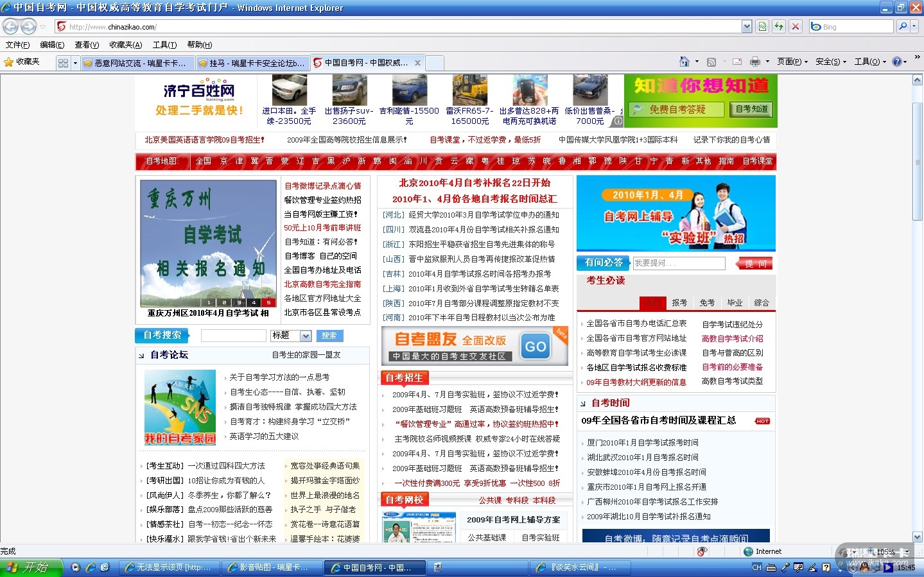Viewport: 924px width, 577px height.
Task: Click the first quick launch icon by Start
Action: click(x=76, y=567)
